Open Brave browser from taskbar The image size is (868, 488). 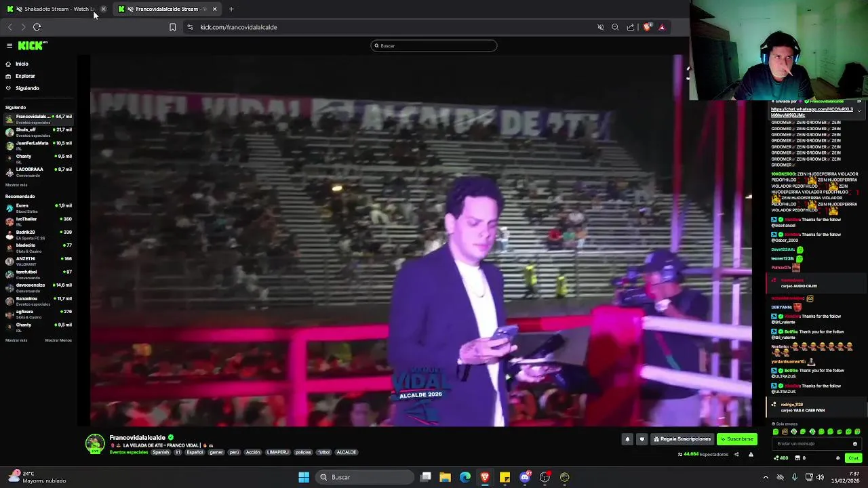pyautogui.click(x=485, y=477)
